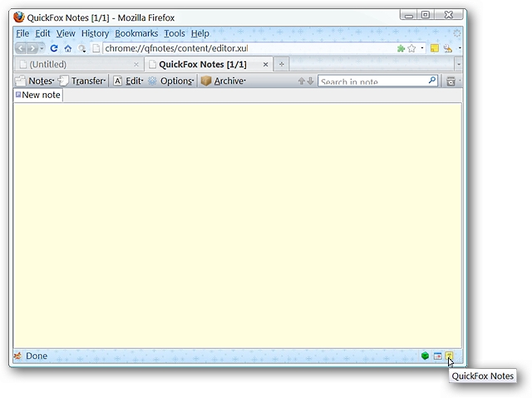This screenshot has height=398, width=532.
Task: Close the (Untitled) tab
Action: tap(136, 64)
